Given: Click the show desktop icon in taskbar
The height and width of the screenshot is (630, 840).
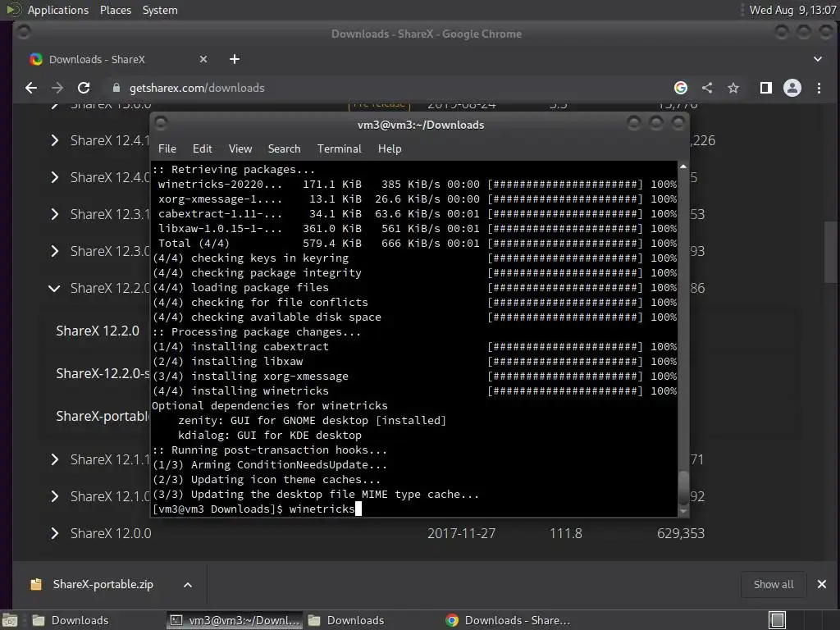Looking at the screenshot, I should (x=10, y=620).
